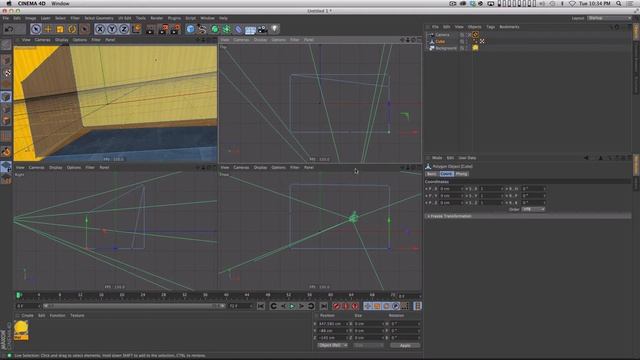Open Texture menu in Material Manager
640x360 pixels.
(x=77, y=316)
